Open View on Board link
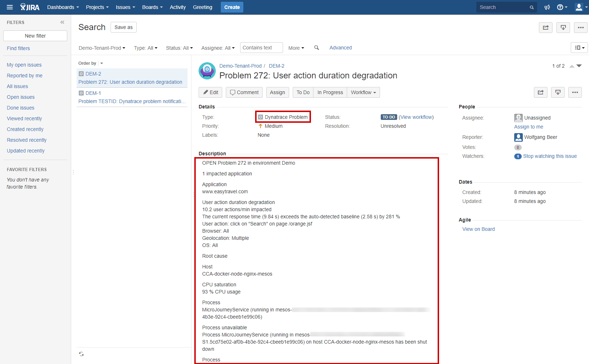 pyautogui.click(x=478, y=229)
